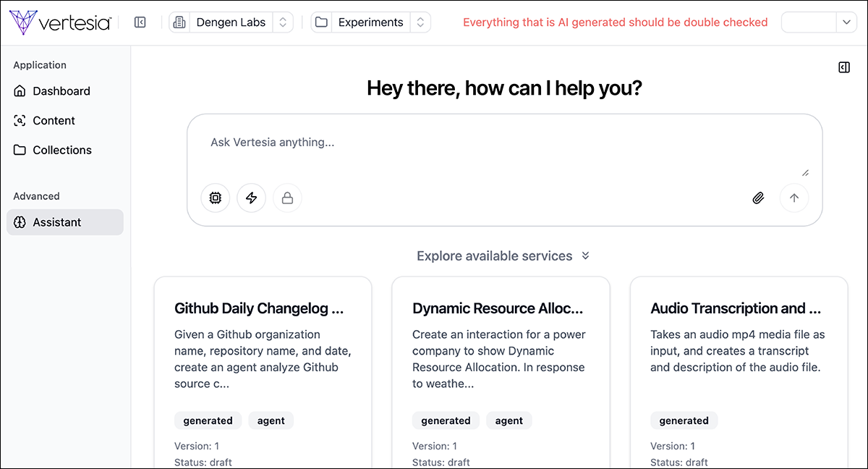This screenshot has height=469, width=868.
Task: Send the prompt with arrow button
Action: pos(793,198)
